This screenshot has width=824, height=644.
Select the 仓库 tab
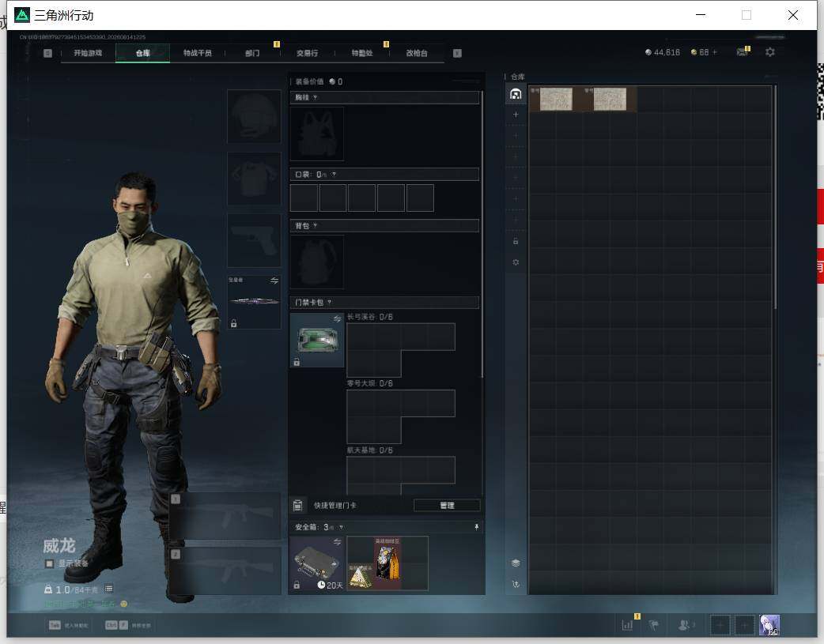tap(143, 53)
